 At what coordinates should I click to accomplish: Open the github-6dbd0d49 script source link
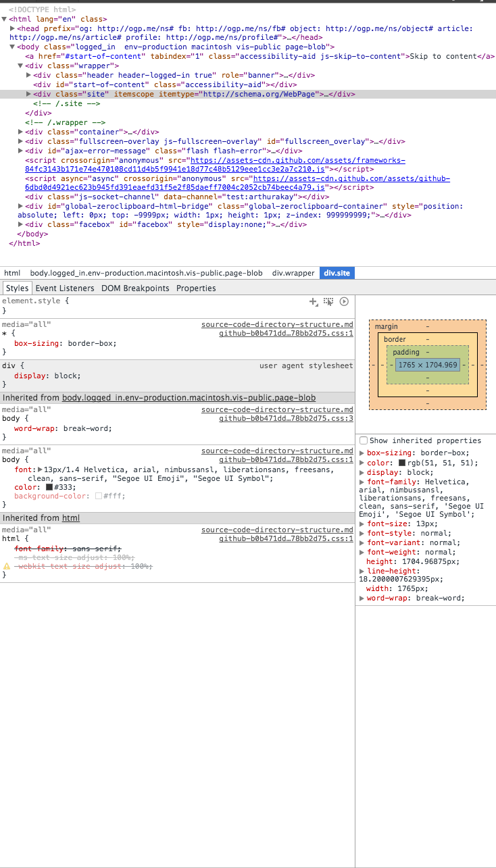click(x=237, y=182)
